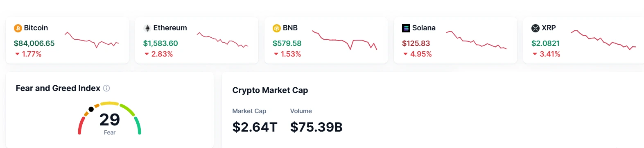The width and height of the screenshot is (644, 148).
Task: View the Ethereum sparkline chart
Action: coord(222,40)
